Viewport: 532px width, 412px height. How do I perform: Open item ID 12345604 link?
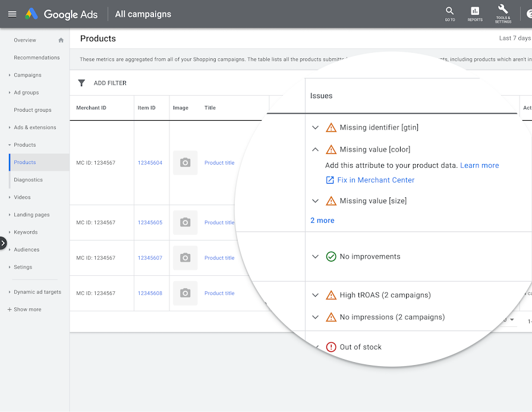click(150, 163)
